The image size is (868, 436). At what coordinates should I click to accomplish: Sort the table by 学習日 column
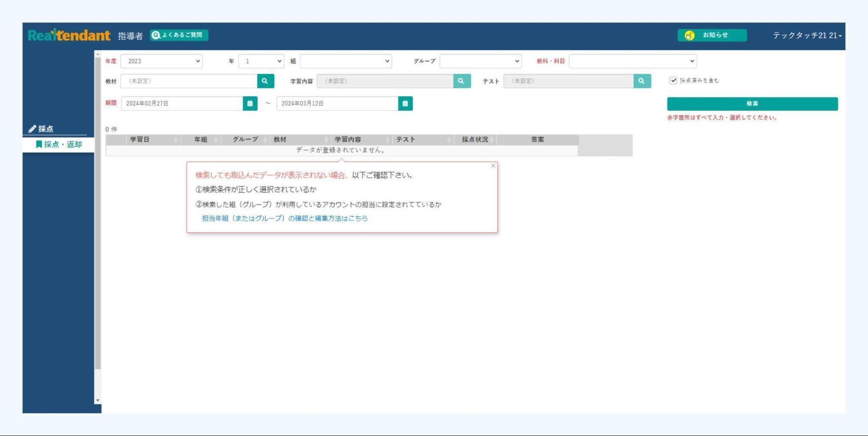tap(140, 140)
